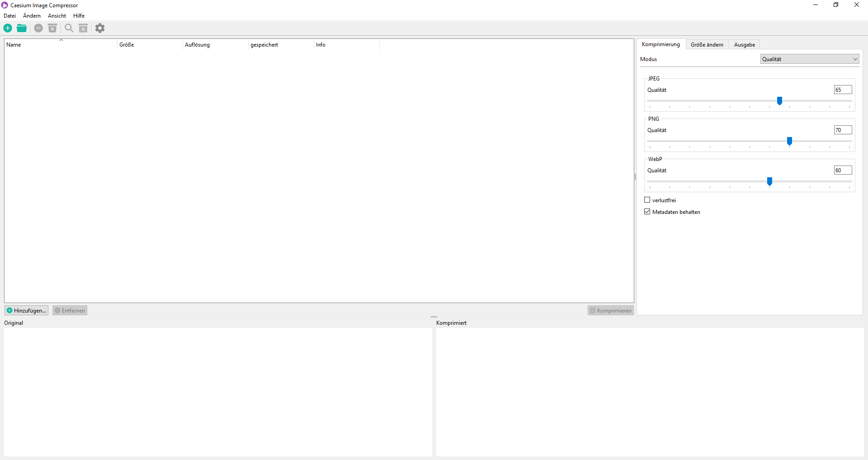Open the Hilfe menu
Image resolution: width=868 pixels, height=460 pixels.
[79, 16]
